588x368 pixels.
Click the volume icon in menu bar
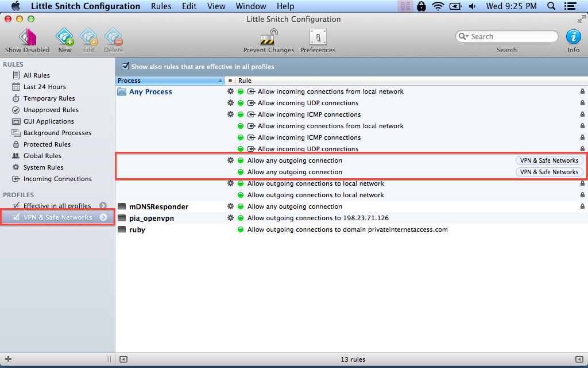(472, 6)
